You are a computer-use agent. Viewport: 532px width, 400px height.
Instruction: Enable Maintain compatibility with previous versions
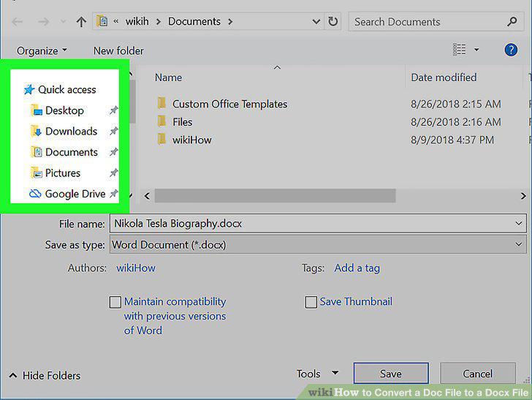[x=115, y=302]
